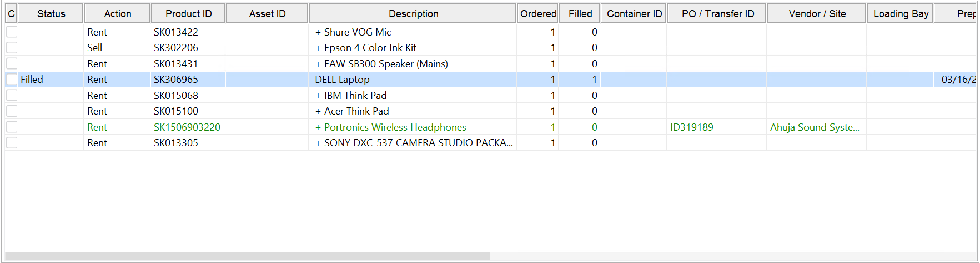
Task: Expand the Acer Think Pad plus sign
Action: point(318,111)
